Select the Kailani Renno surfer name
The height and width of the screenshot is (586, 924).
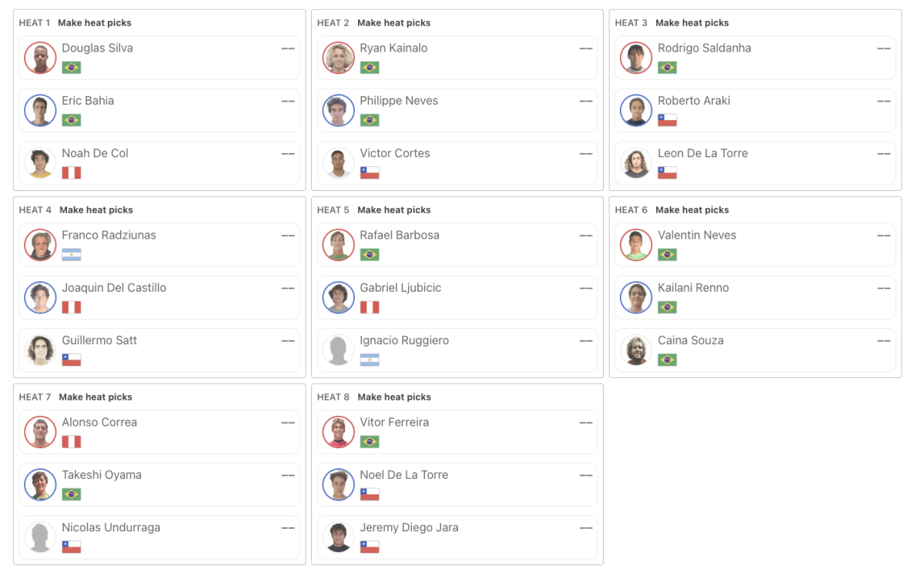(x=693, y=288)
